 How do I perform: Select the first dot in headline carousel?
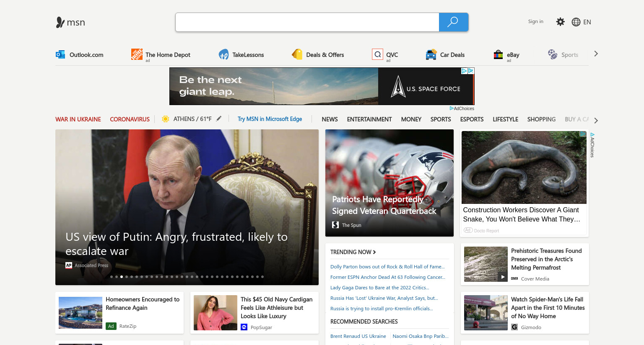coord(112,277)
